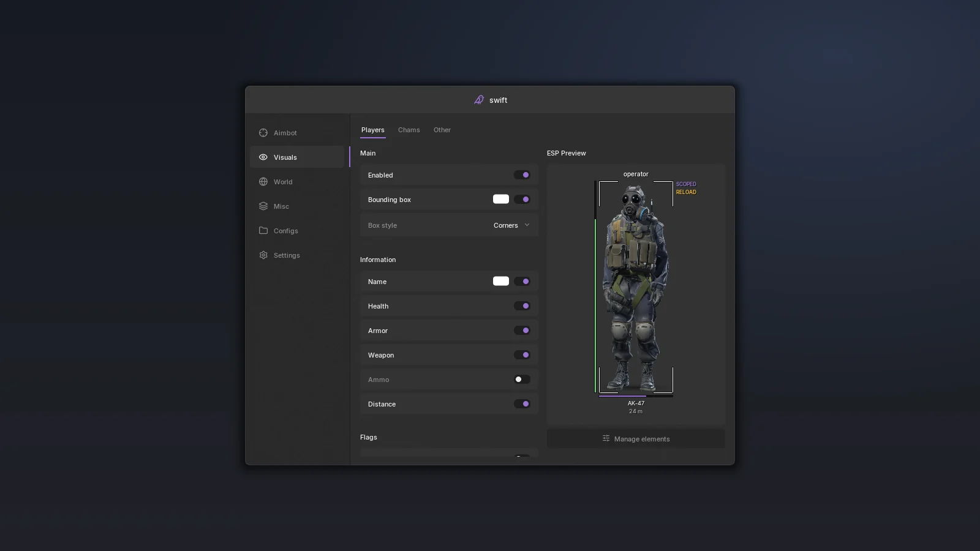This screenshot has height=551, width=980.
Task: Toggle the Enabled switch off
Action: coord(522,175)
